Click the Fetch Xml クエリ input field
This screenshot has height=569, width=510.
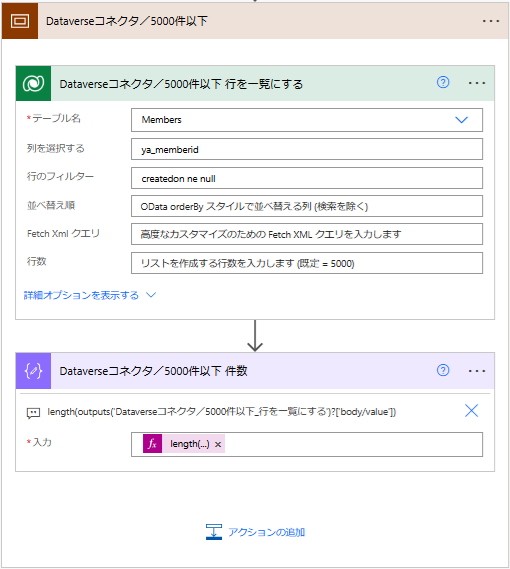pyautogui.click(x=307, y=234)
